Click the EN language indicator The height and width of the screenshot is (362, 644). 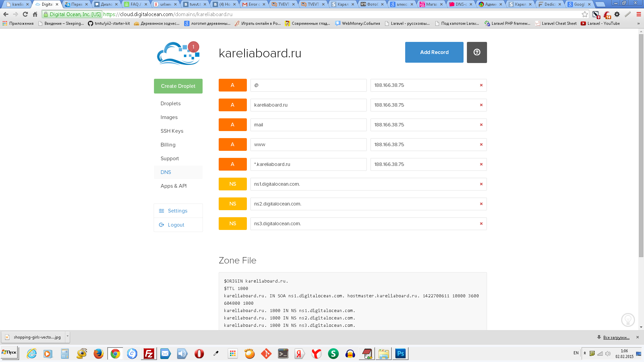point(576,353)
